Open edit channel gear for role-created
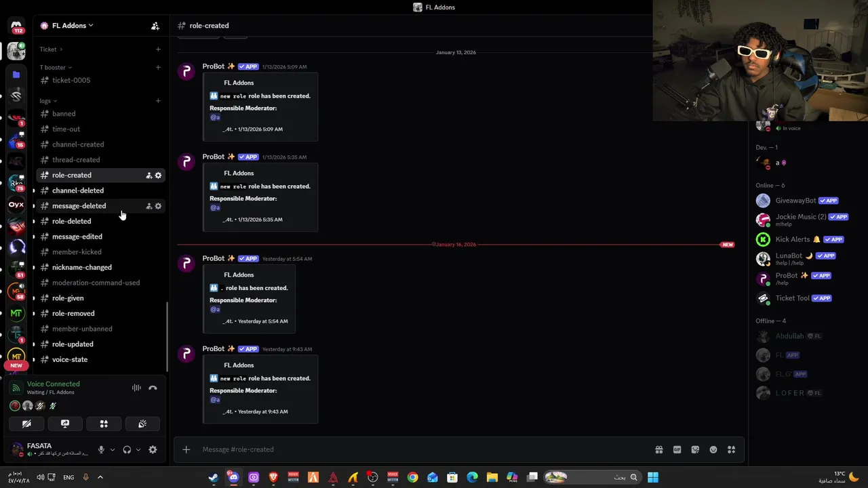Image resolution: width=868 pixels, height=488 pixels. 159,175
